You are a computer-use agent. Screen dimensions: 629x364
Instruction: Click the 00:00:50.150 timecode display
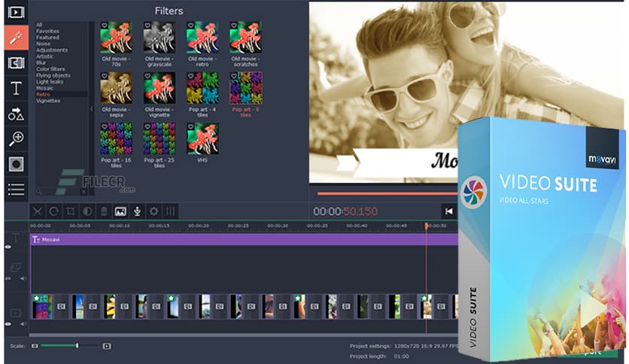345,211
